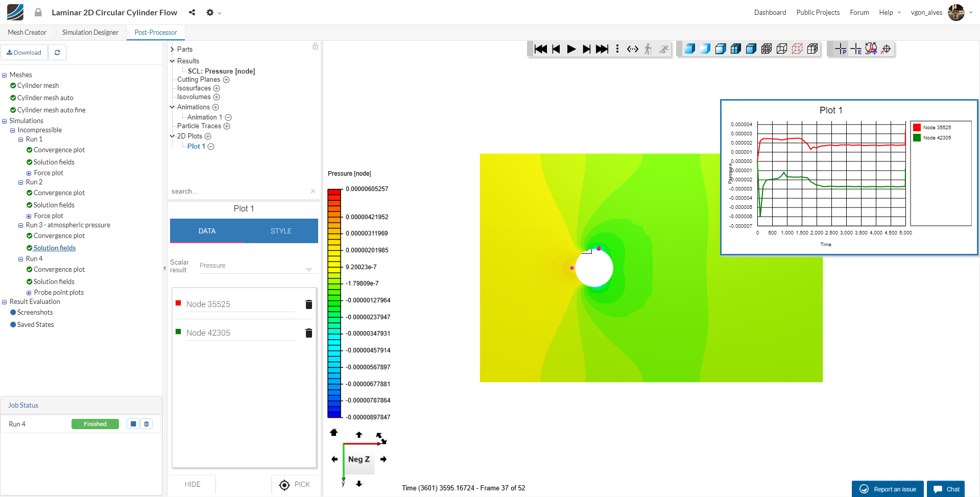Switch to the Mesh Creator tab
The image size is (980, 497).
[26, 32]
